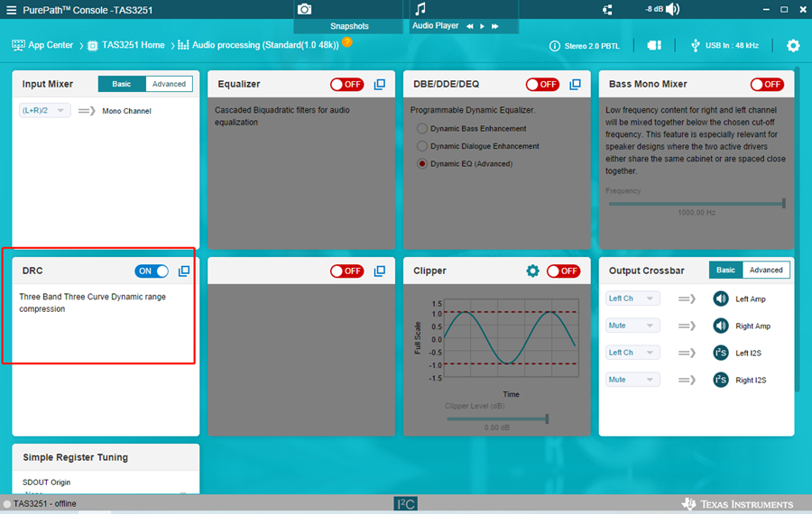Screen dimensions: 812x514
Task: Click the Stereo 2.0 PBTL info icon
Action: coord(555,46)
